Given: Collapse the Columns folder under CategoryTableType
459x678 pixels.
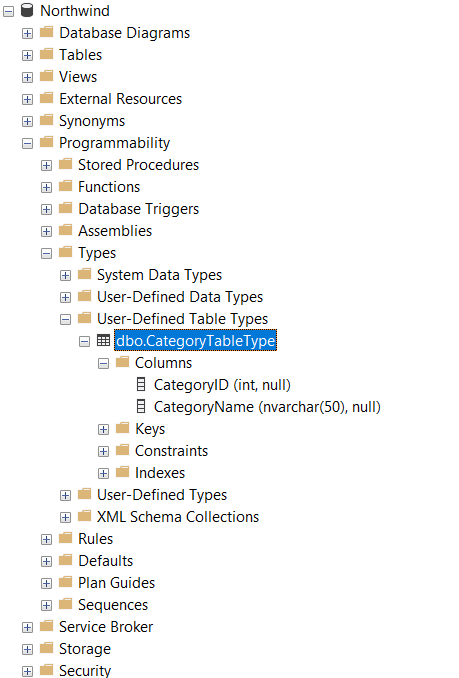Looking at the screenshot, I should (x=103, y=364).
